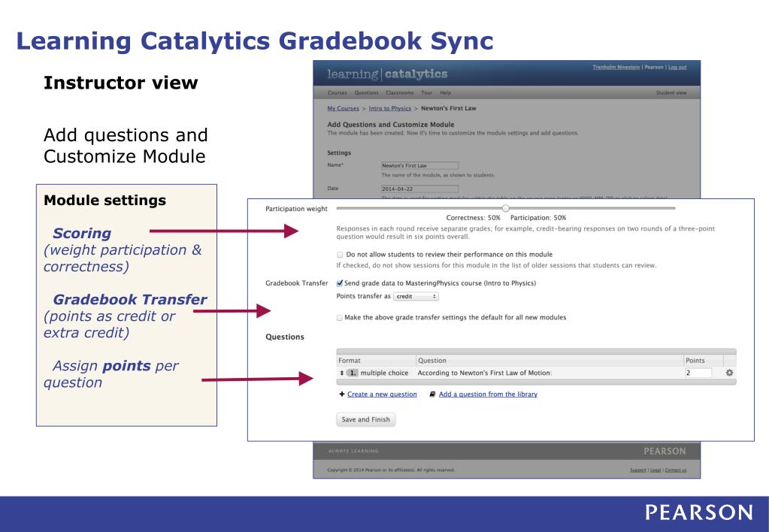Click the reorder handle on question 1
The height and width of the screenshot is (532, 769).
[x=341, y=373]
